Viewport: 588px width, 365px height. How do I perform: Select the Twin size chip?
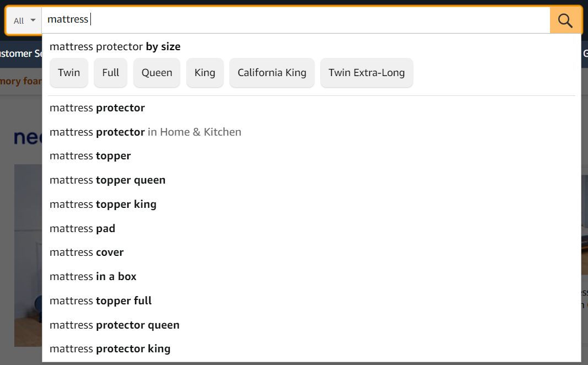(x=69, y=73)
